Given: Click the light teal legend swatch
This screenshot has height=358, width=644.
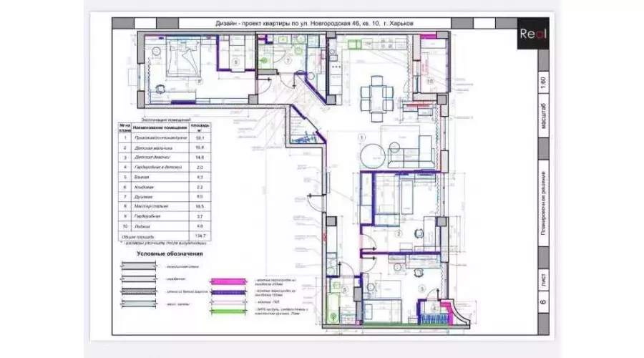Looking at the screenshot, I should 139,304.
